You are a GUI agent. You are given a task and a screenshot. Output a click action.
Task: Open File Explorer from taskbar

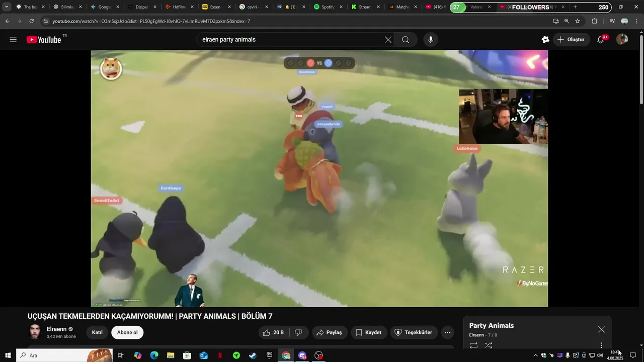tap(171, 355)
